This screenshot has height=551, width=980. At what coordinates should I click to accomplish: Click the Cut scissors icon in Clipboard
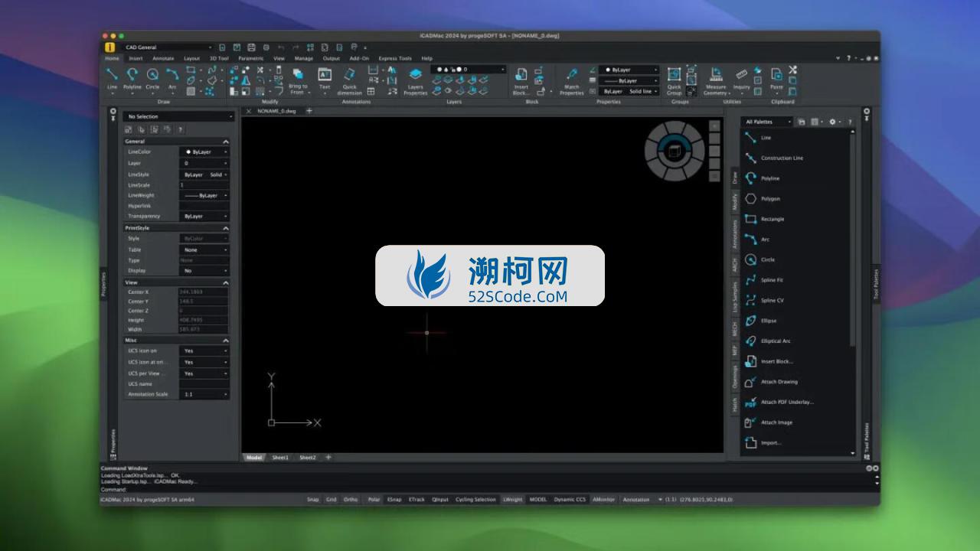[792, 70]
